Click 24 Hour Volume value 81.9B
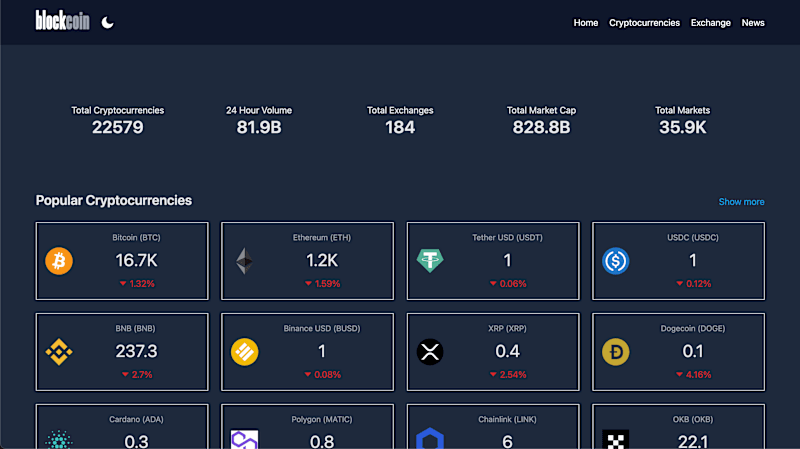 (x=259, y=127)
